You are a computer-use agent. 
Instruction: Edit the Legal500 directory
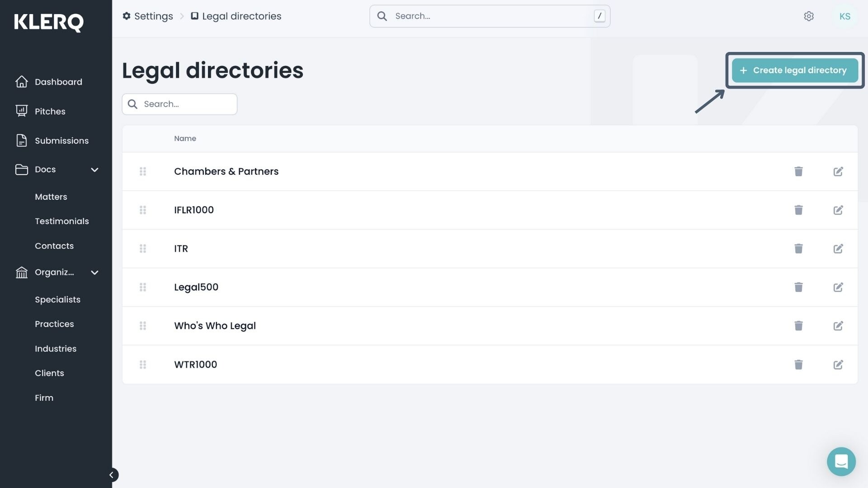pyautogui.click(x=838, y=287)
